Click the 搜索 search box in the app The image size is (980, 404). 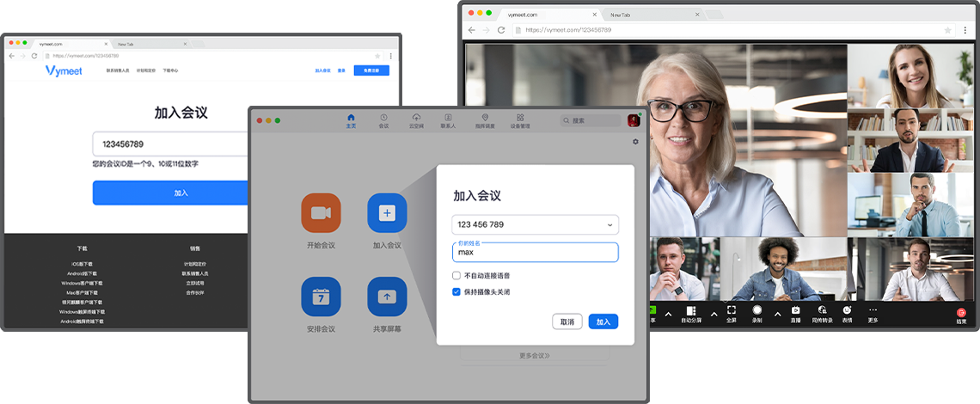click(x=591, y=120)
